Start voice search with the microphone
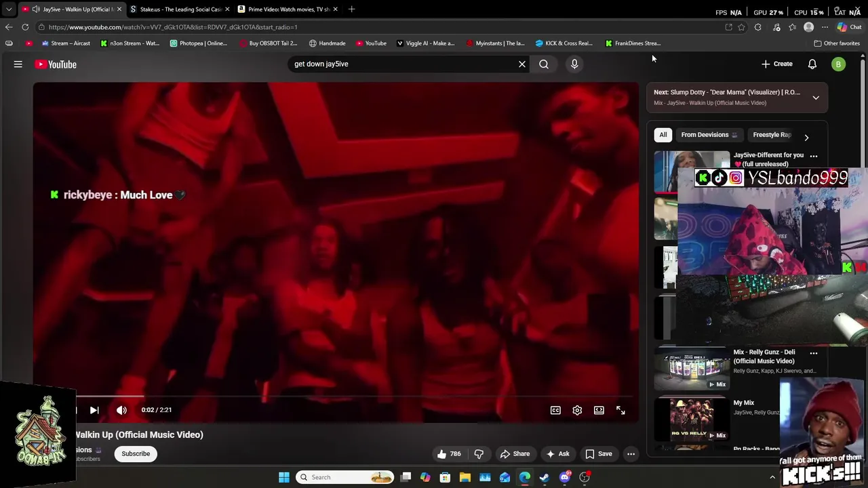The image size is (868, 488). [x=574, y=64]
